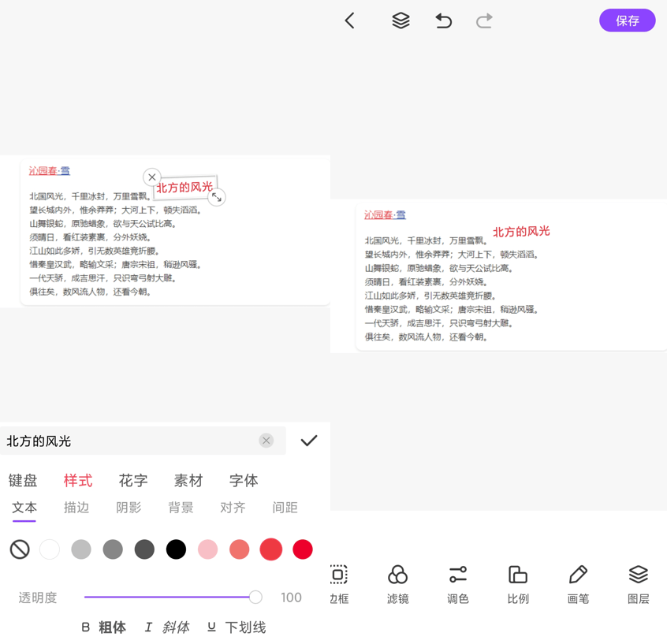Click the 透明度 opacity slider handle

tap(255, 597)
